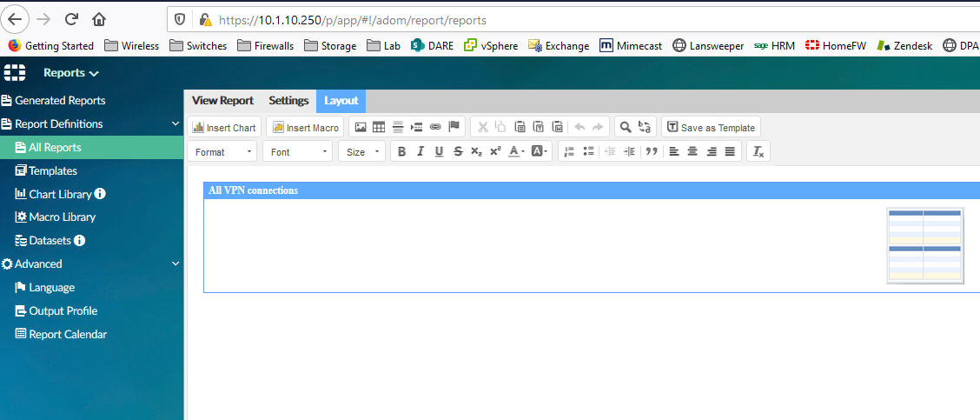
Task: Click the Paste clipboard icon
Action: (x=520, y=127)
